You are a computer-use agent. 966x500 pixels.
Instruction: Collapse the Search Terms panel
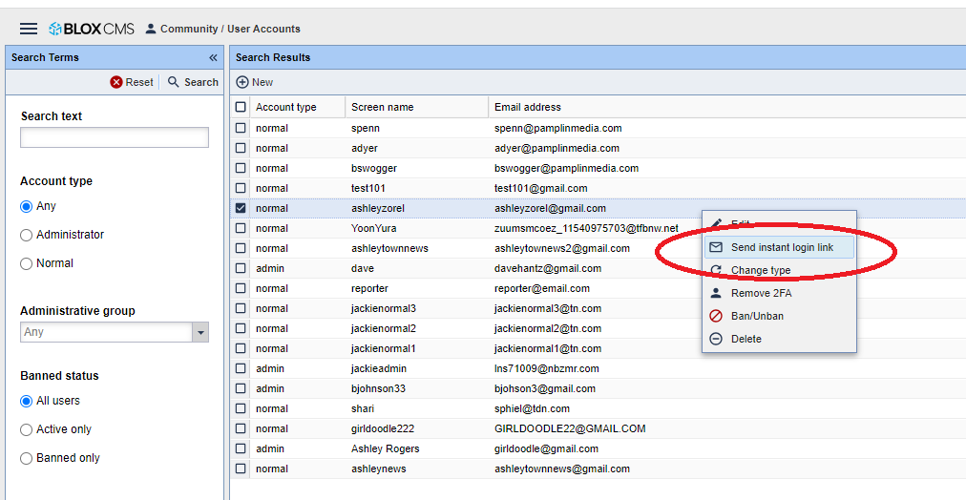(213, 58)
